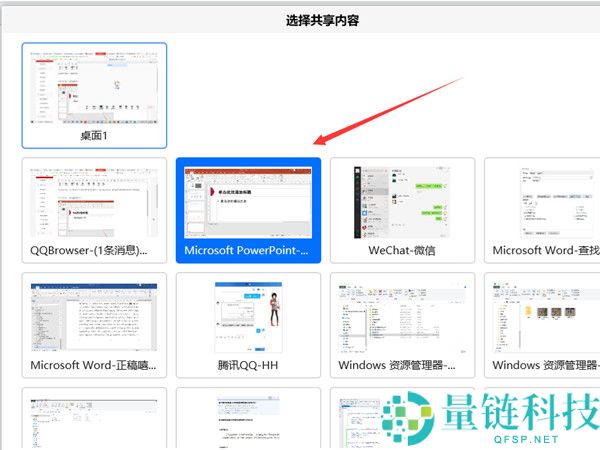Select the Microsoft Word-正稿 window preview
This screenshot has height=450, width=600.
tap(94, 315)
